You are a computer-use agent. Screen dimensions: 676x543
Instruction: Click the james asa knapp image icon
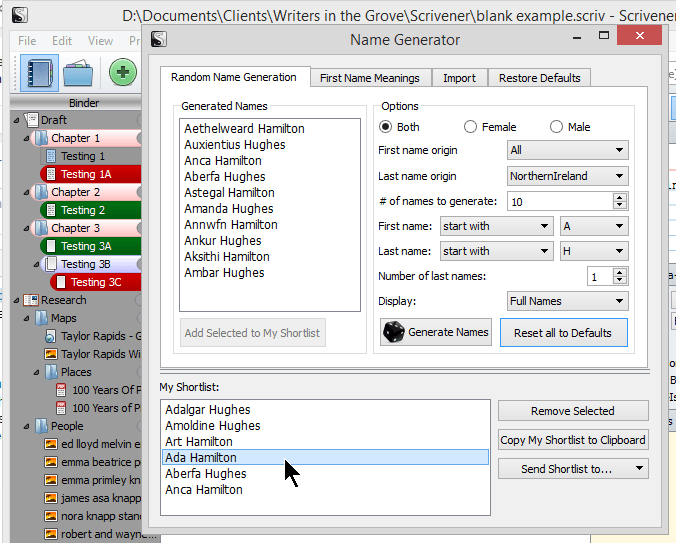(51, 498)
